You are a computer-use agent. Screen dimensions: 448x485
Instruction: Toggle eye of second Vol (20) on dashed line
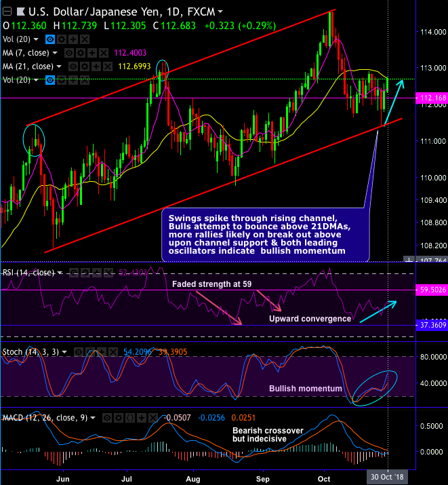pos(50,80)
